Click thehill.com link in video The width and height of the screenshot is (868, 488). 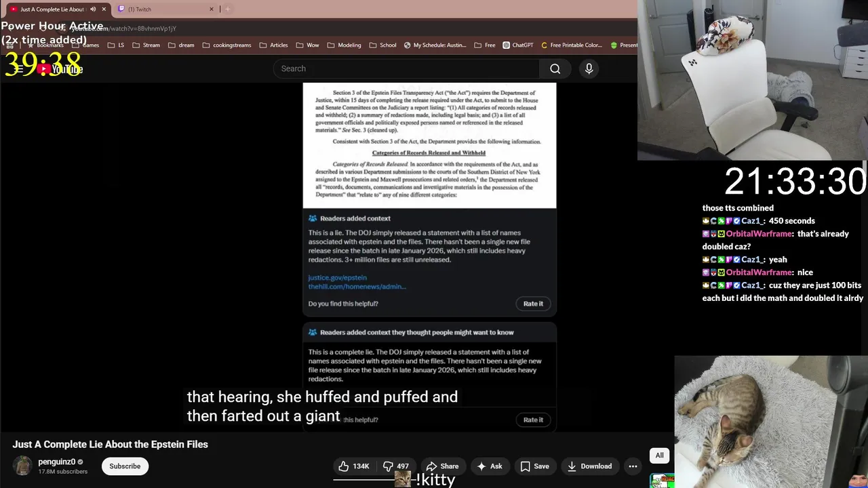click(x=357, y=287)
